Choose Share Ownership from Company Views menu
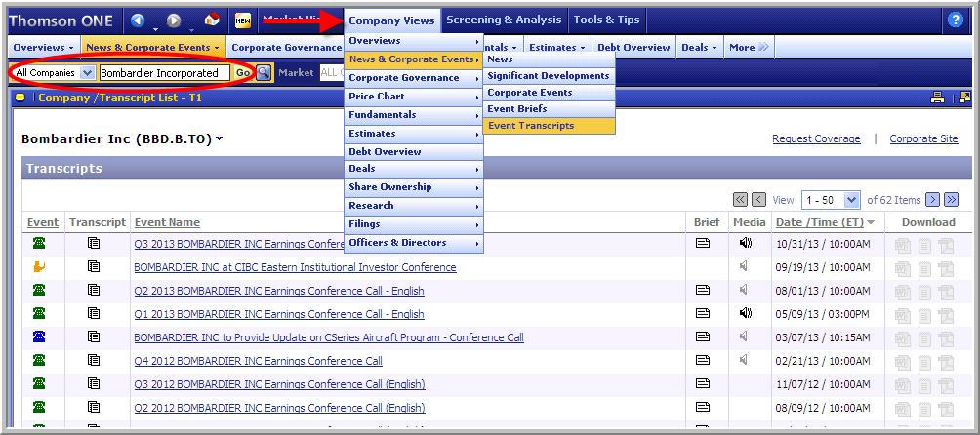This screenshot has width=980, height=435. pos(414,187)
